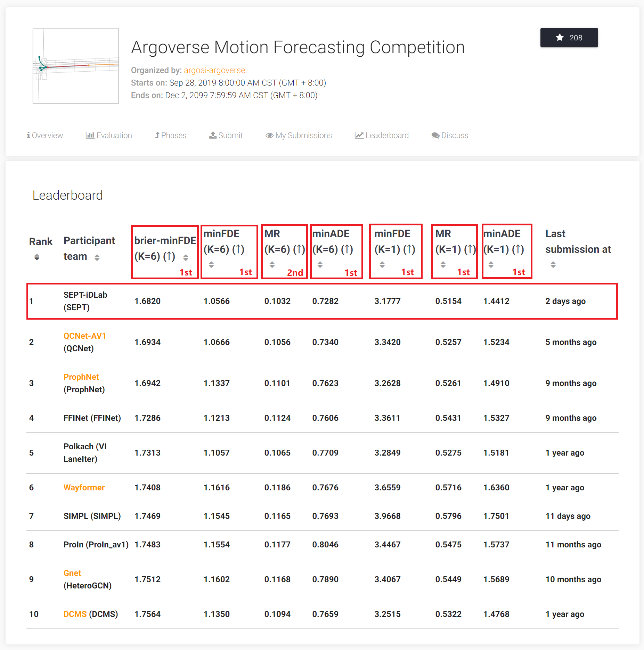The image size is (644, 650).
Task: Sort by minADE (K=6) arrows
Action: (320, 265)
